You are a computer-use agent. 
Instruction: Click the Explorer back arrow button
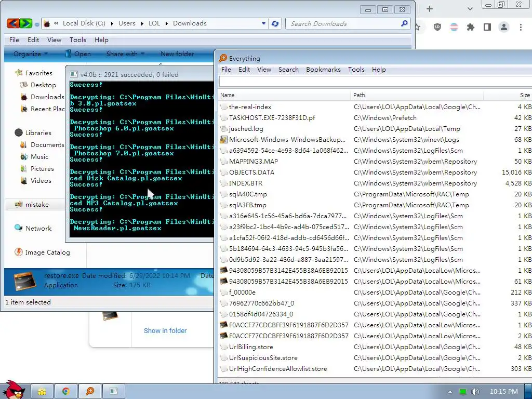(13, 23)
